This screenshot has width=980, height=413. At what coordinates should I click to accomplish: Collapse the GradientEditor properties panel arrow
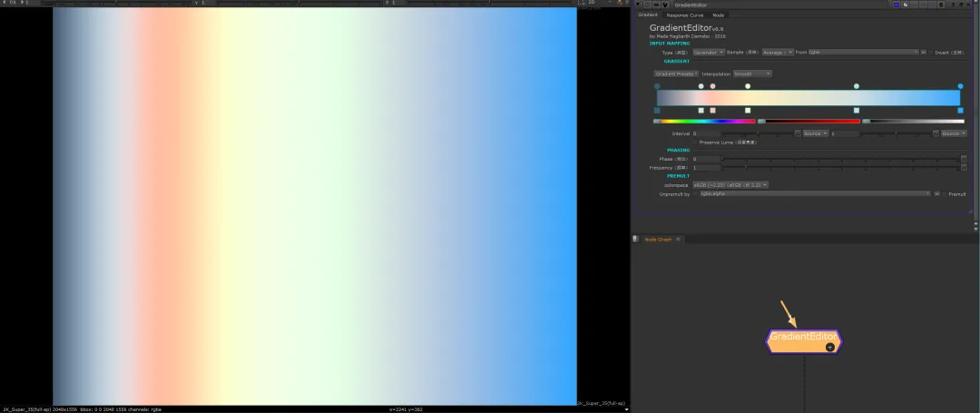(x=638, y=5)
